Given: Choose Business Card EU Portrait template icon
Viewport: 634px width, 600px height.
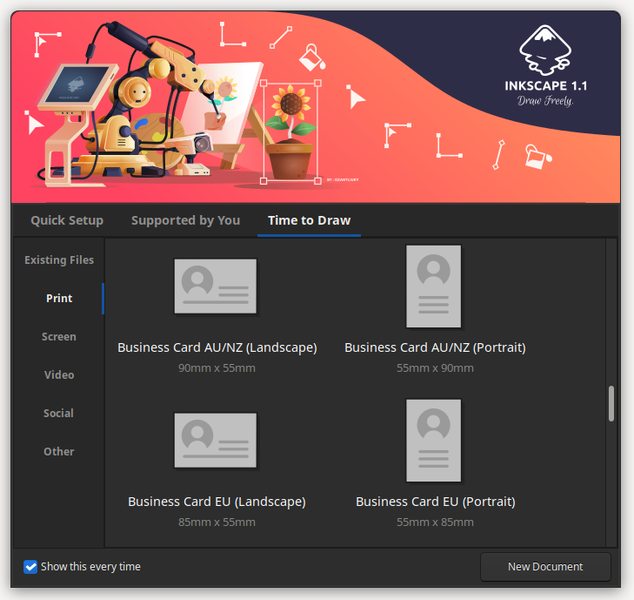Looking at the screenshot, I should point(433,440).
